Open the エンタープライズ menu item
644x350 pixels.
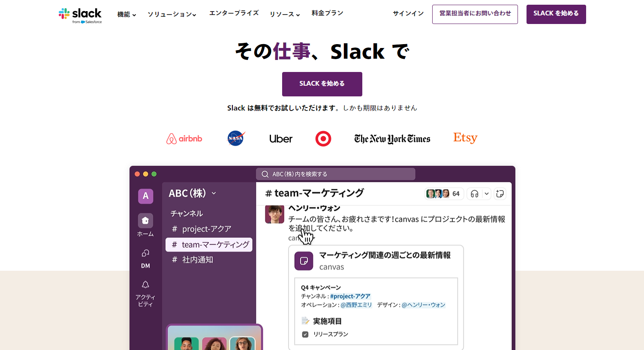pos(234,13)
